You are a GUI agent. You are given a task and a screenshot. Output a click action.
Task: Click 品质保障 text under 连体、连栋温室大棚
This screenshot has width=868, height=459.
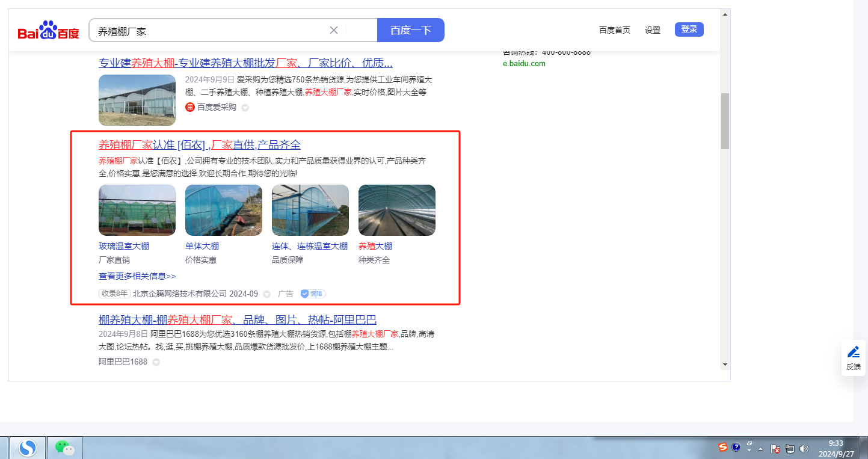point(288,260)
